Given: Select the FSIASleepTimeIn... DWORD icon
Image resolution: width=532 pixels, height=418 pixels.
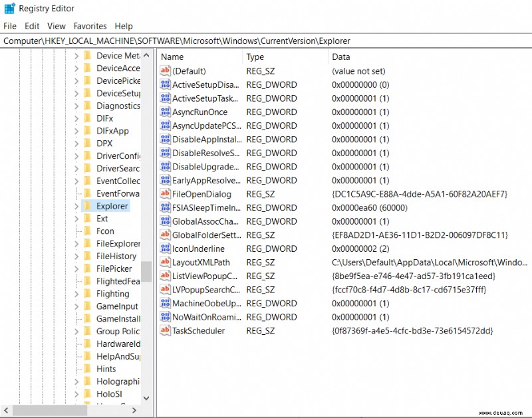Looking at the screenshot, I should (165, 207).
